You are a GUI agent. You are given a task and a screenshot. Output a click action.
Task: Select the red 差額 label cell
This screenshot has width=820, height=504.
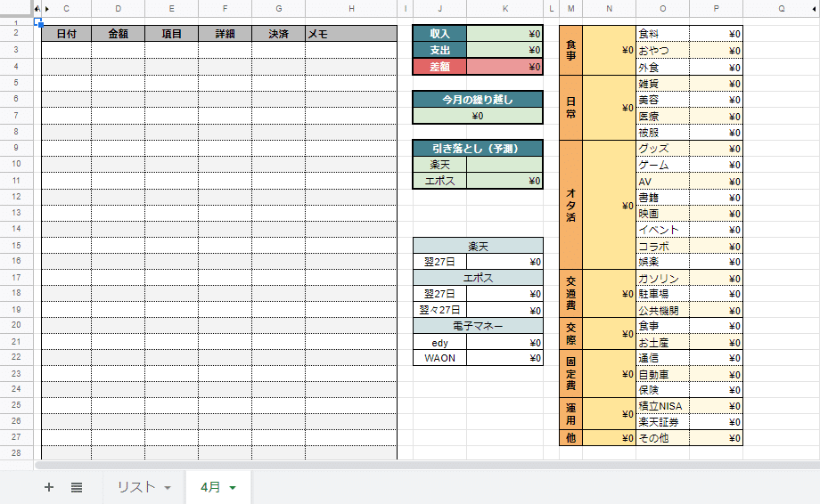click(439, 67)
